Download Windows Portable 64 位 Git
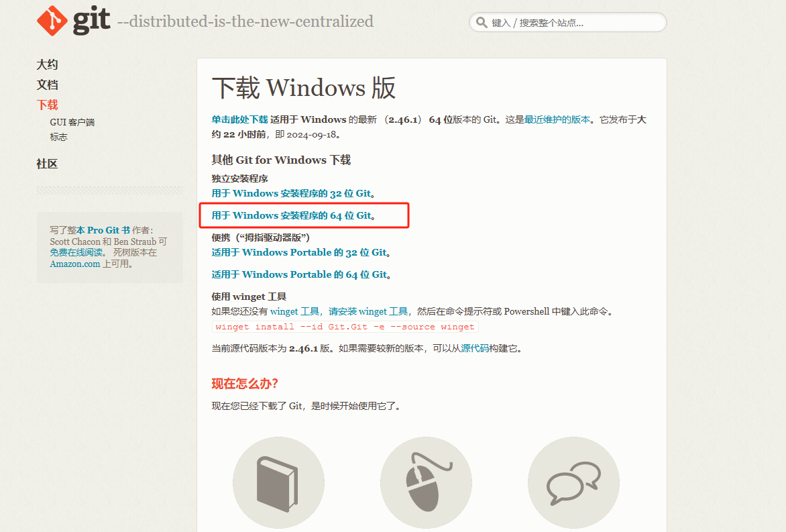 [299, 274]
